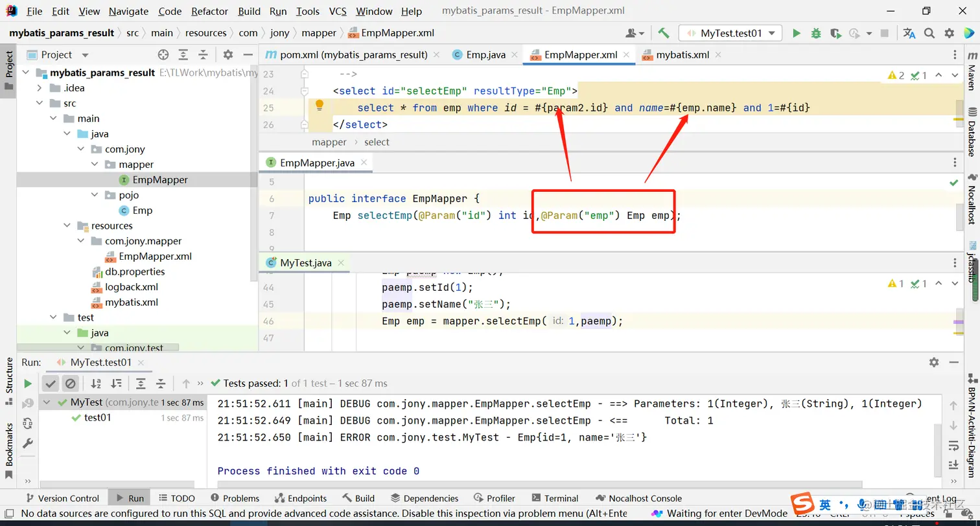The width and height of the screenshot is (980, 526).
Task: Collapse all nodes in Project panel
Action: [x=204, y=55]
